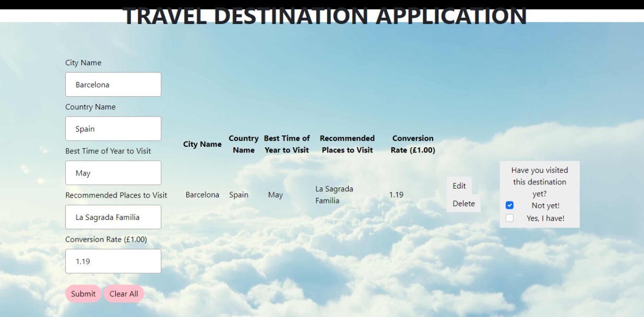Select the Recommended Places to Visit input
The height and width of the screenshot is (317, 644).
[113, 217]
